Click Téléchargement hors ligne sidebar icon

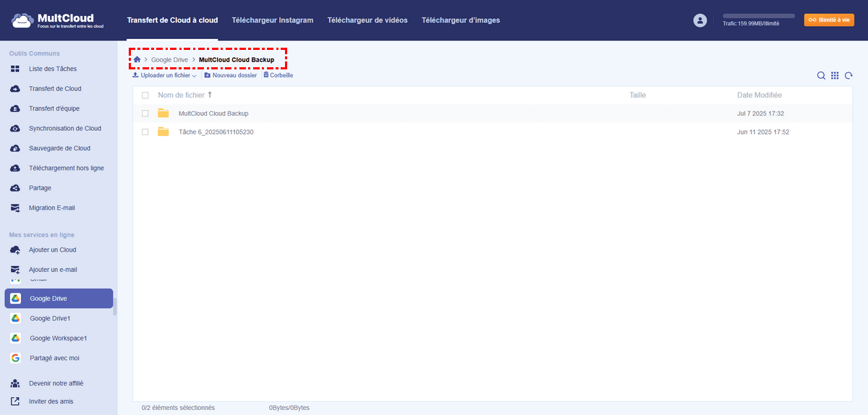tap(15, 168)
